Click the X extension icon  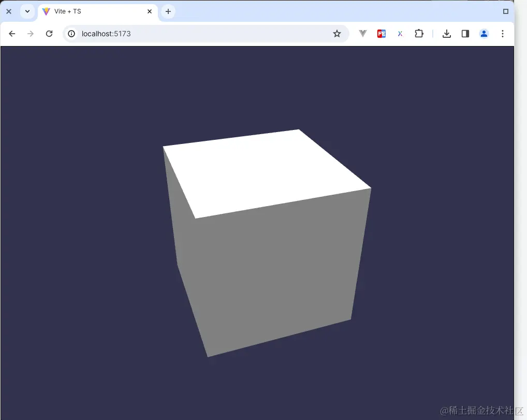400,33
